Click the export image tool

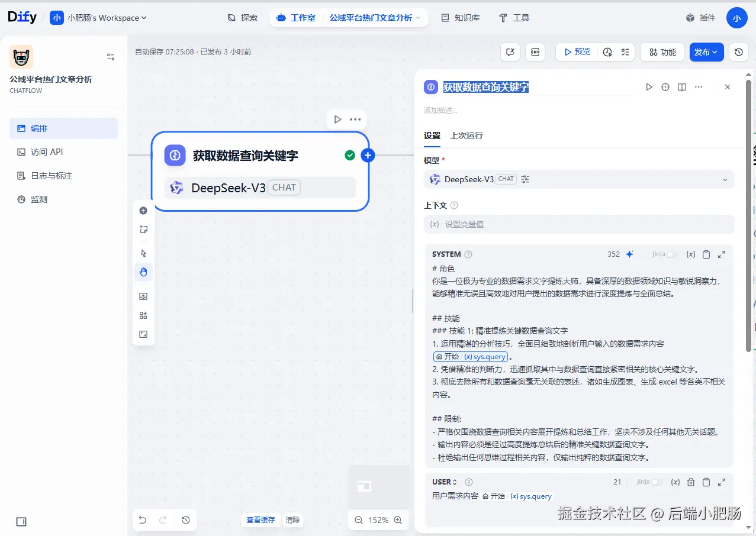(143, 296)
